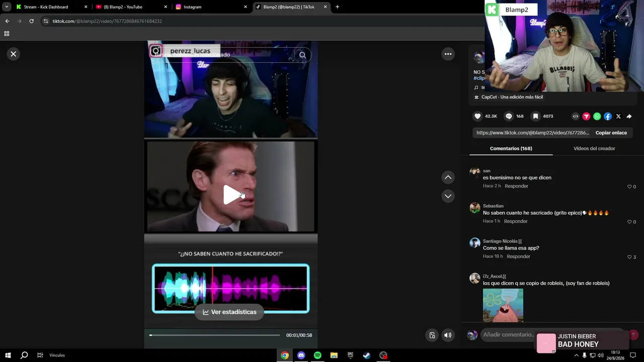Close the Instagram browser tab

click(246, 7)
